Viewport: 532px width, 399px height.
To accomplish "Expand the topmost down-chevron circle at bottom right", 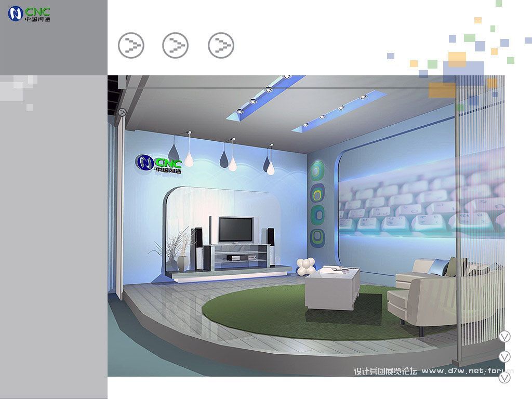I will coord(504,337).
